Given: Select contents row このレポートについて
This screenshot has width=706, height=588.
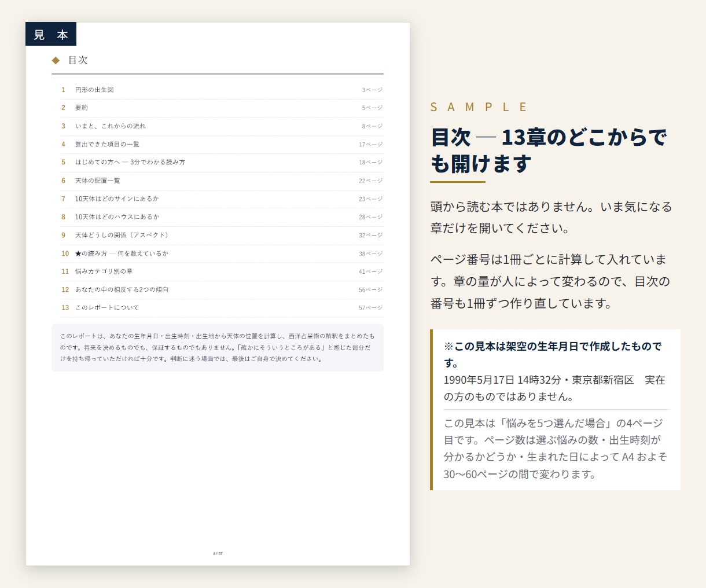Looking at the screenshot, I should (222, 308).
